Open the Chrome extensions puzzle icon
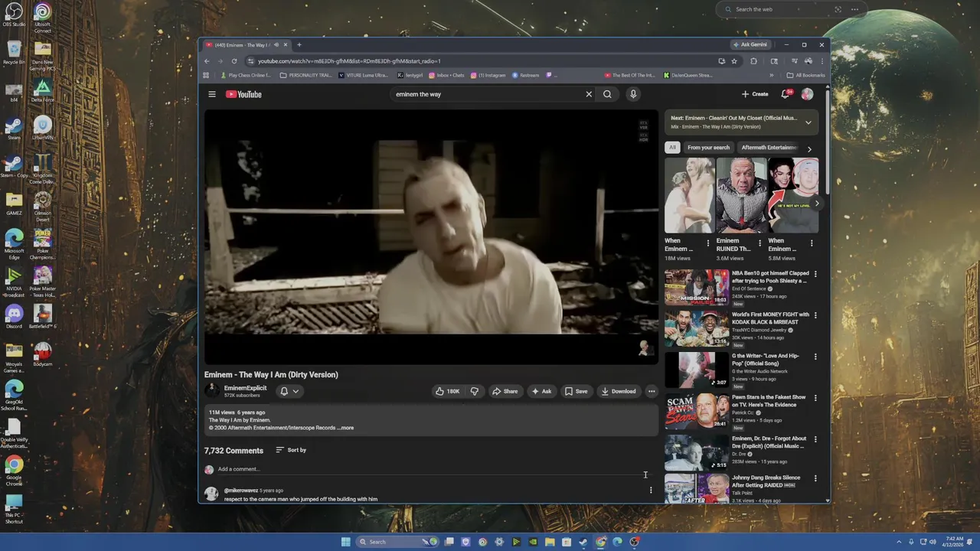 pyautogui.click(x=754, y=60)
